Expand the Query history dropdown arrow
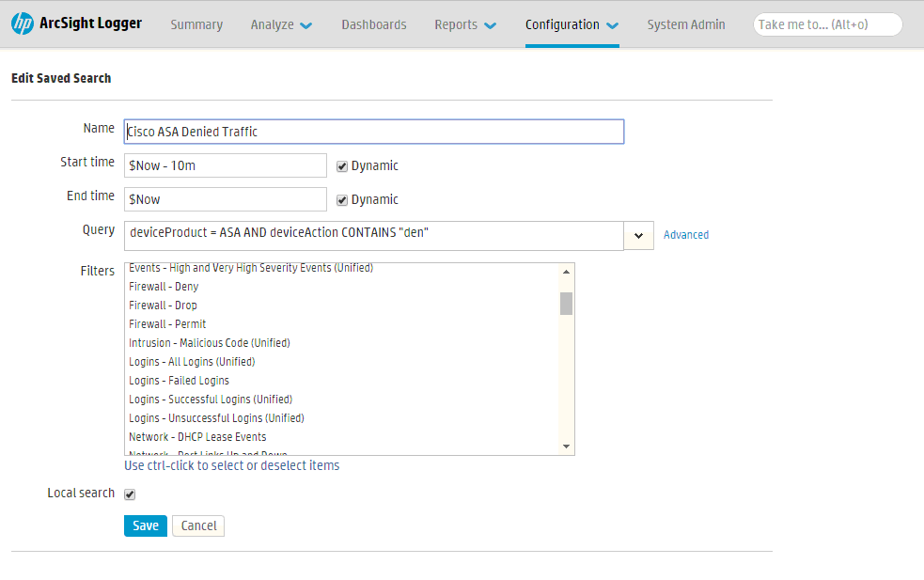 pos(639,236)
